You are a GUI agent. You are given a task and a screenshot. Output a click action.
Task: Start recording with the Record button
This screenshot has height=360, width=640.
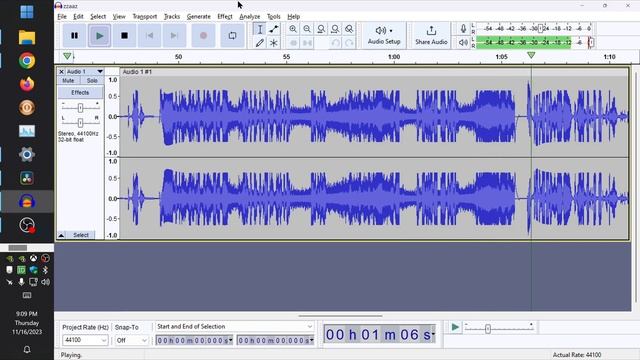pos(203,36)
